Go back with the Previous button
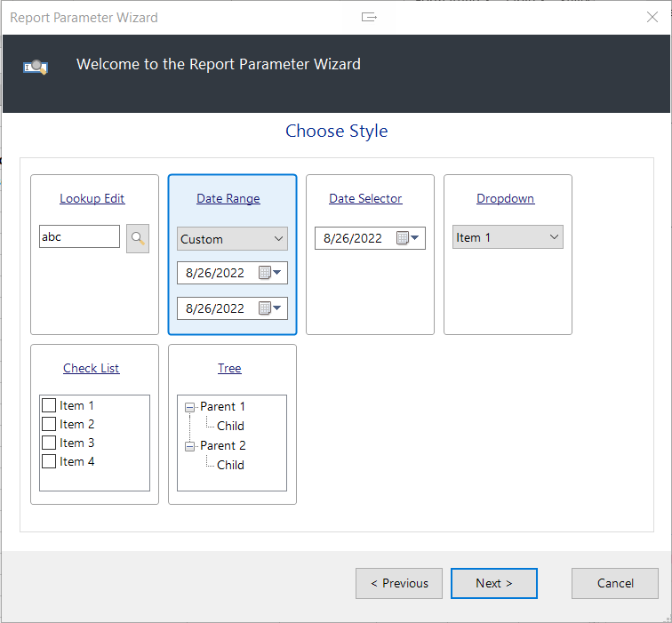Screen dimensions: 672x623 coord(398,583)
